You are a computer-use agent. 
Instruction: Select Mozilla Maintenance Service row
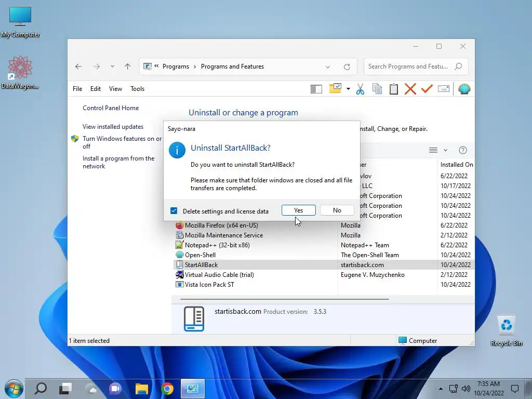[324, 235]
